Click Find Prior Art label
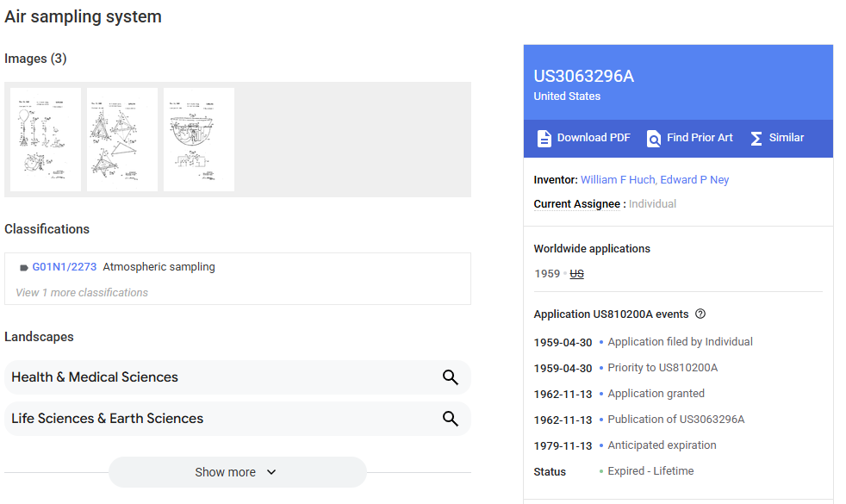846x504 pixels. coord(700,138)
